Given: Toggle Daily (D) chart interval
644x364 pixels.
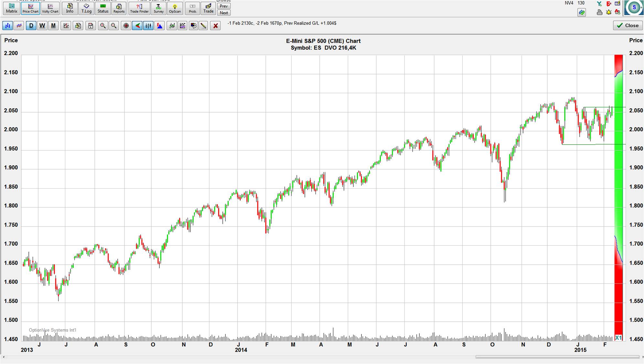Looking at the screenshot, I should tap(31, 26).
